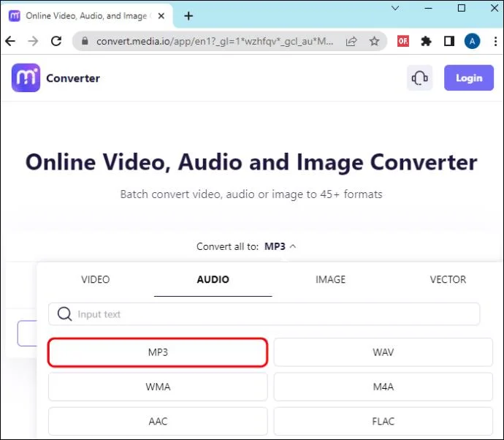Click the Login button
The width and height of the screenshot is (504, 440).
point(469,77)
